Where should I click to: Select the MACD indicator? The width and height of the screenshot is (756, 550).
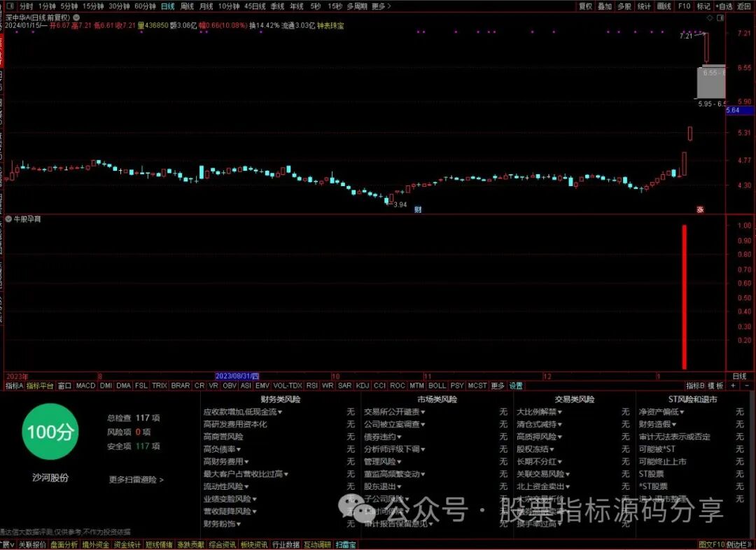[x=86, y=386]
